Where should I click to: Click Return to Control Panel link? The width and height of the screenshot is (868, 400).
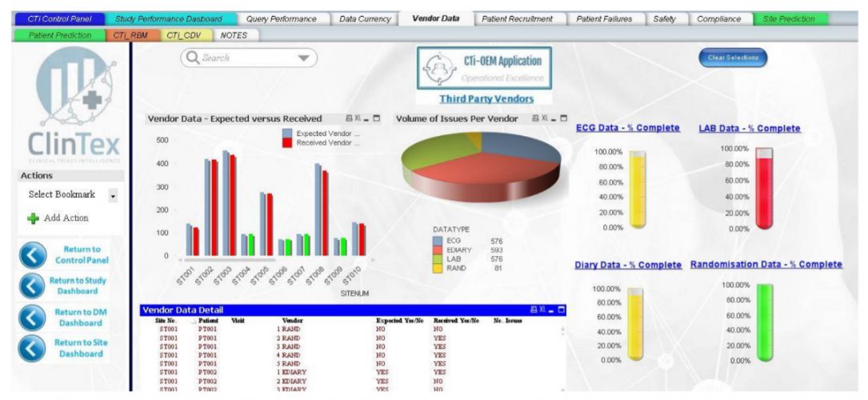click(82, 255)
